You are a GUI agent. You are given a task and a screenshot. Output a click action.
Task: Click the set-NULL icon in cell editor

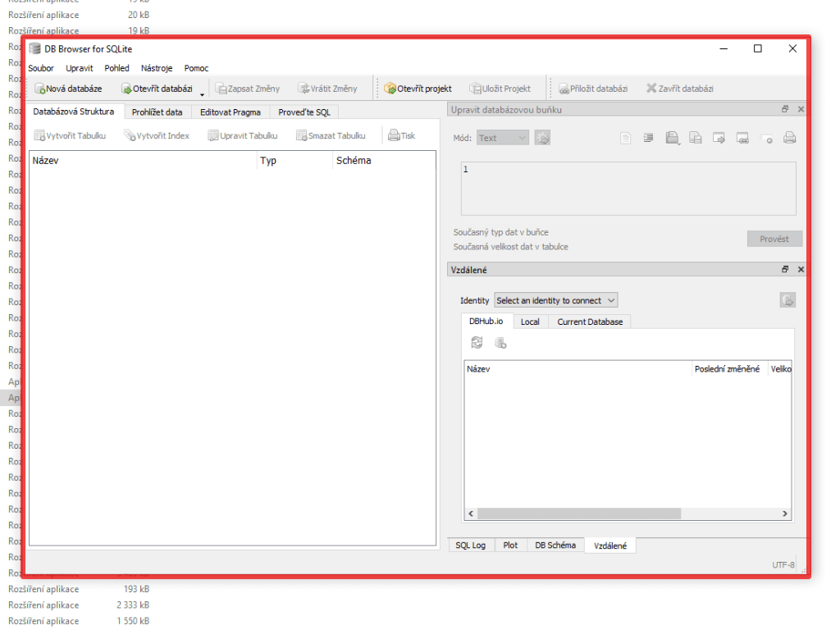766,138
